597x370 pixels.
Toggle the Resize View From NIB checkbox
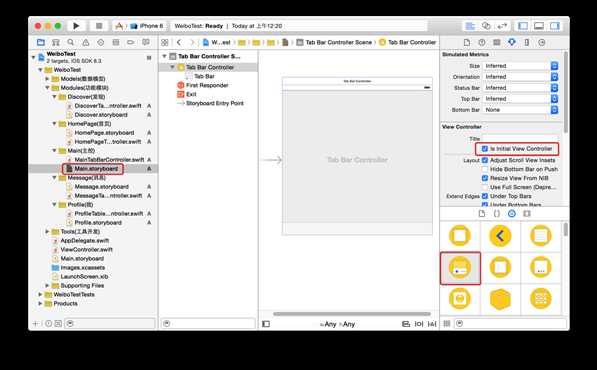485,178
